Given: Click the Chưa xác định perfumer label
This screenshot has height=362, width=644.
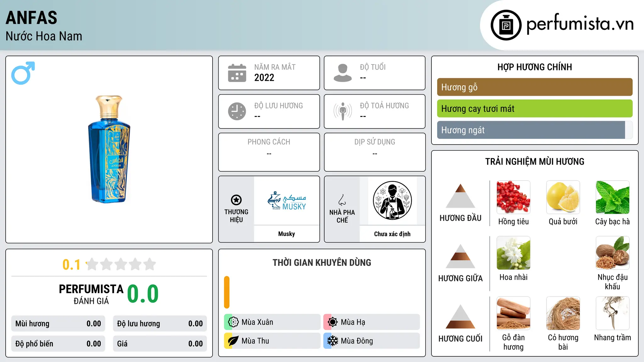Looking at the screenshot, I should [x=392, y=234].
